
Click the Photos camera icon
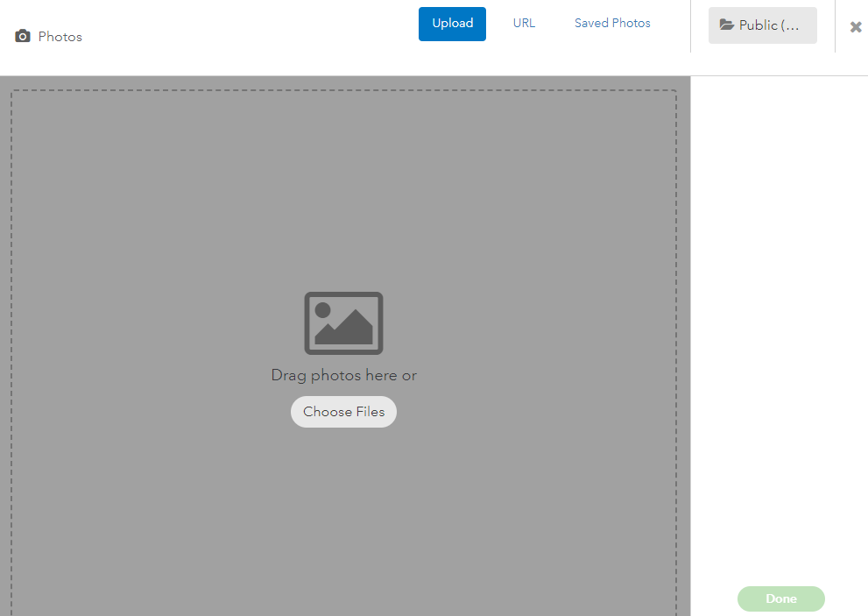23,36
